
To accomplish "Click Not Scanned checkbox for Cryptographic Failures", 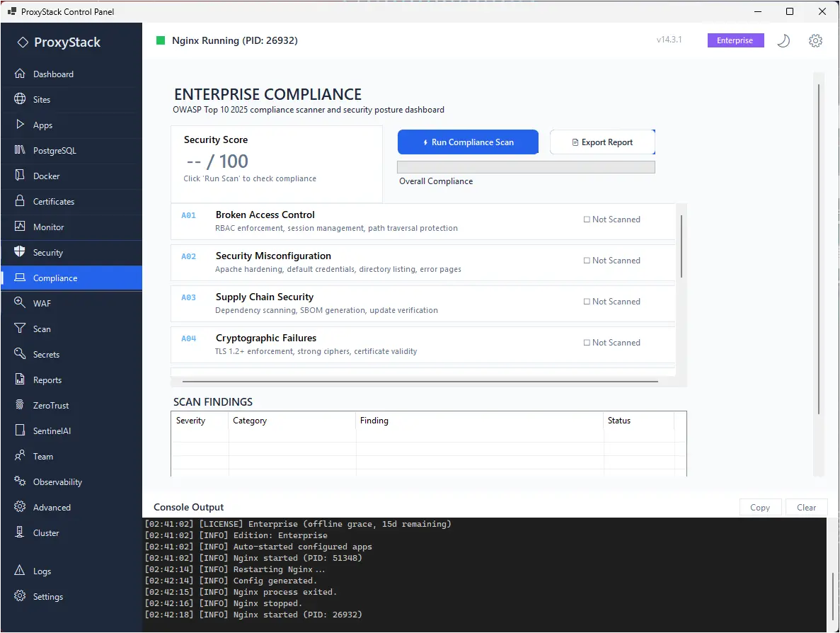I will (x=587, y=343).
